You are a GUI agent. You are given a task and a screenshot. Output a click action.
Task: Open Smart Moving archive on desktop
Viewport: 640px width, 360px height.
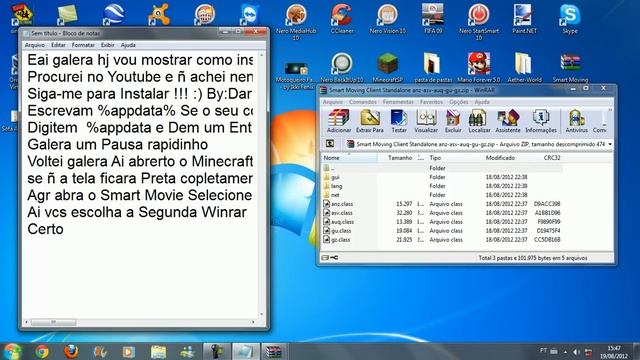pyautogui.click(x=570, y=68)
